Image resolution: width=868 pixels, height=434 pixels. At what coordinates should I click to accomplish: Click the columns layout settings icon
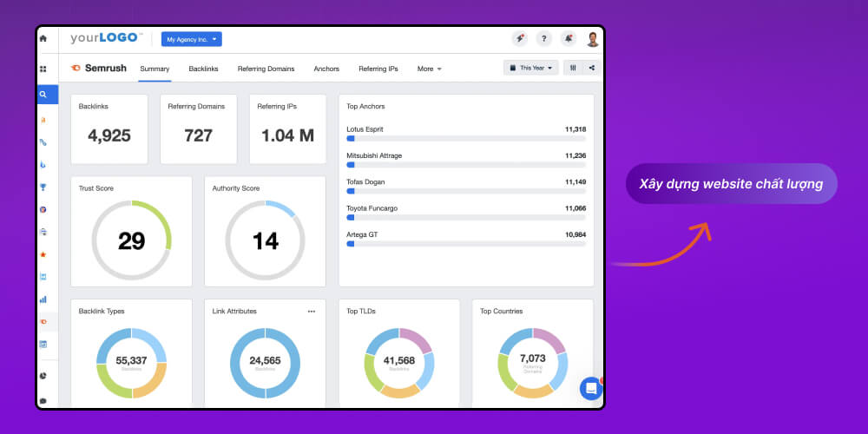(x=573, y=68)
